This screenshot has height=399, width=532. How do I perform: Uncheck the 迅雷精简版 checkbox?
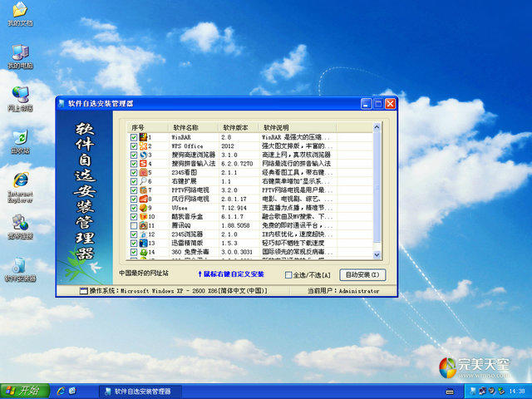click(x=134, y=244)
